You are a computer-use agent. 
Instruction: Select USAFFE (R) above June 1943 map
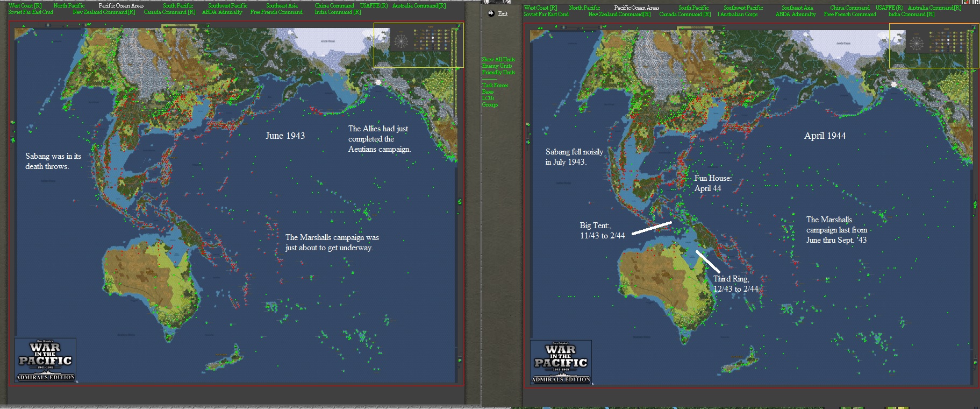click(374, 6)
